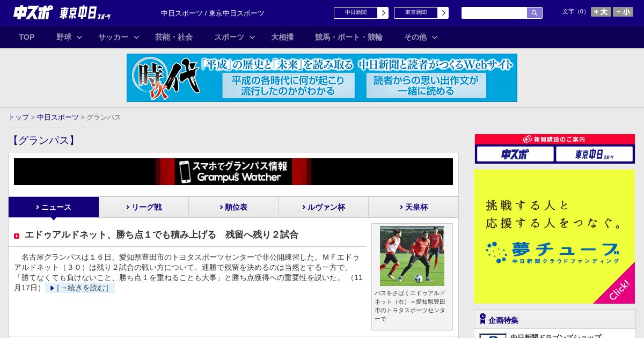
Task: Click the →続きを読む link
Action: (80, 288)
